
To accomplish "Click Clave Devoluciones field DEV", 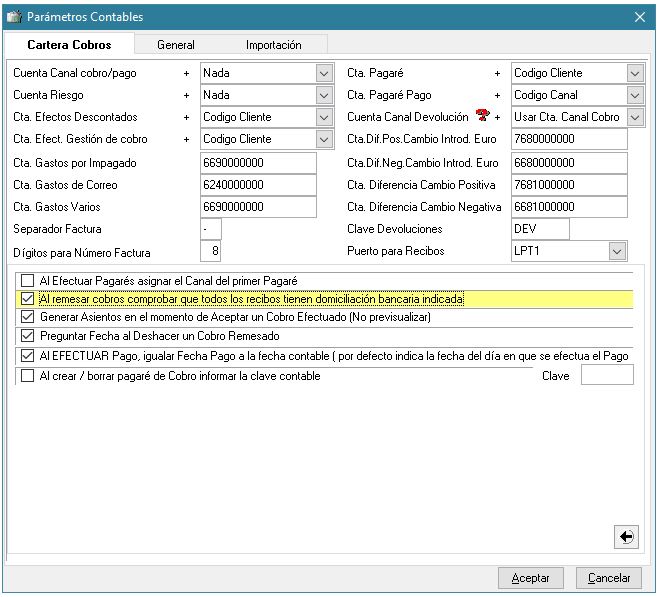I will 540,229.
